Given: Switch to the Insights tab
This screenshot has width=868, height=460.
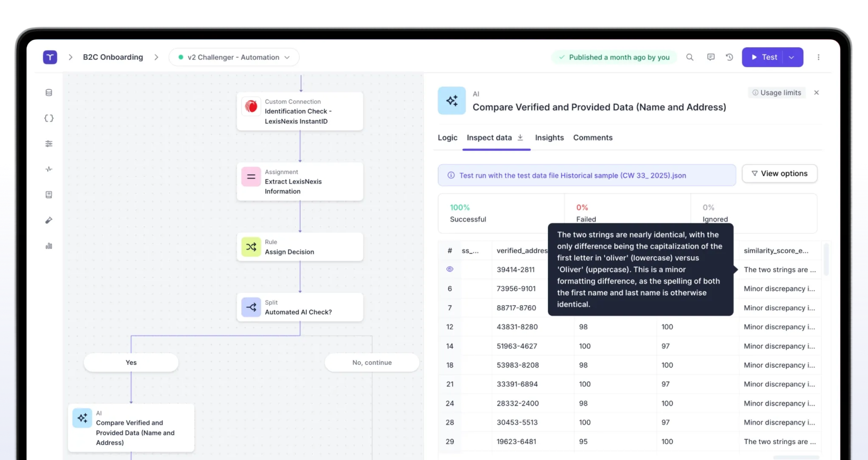Looking at the screenshot, I should click(549, 138).
